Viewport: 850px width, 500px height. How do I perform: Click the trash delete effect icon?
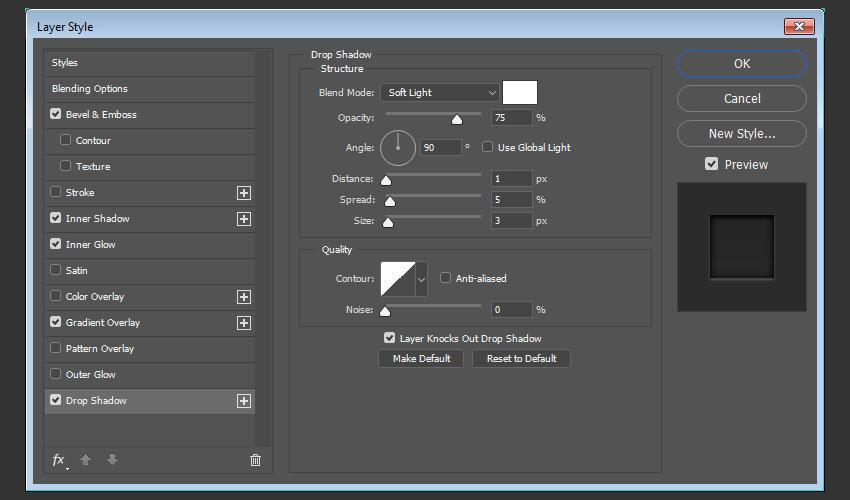[255, 460]
